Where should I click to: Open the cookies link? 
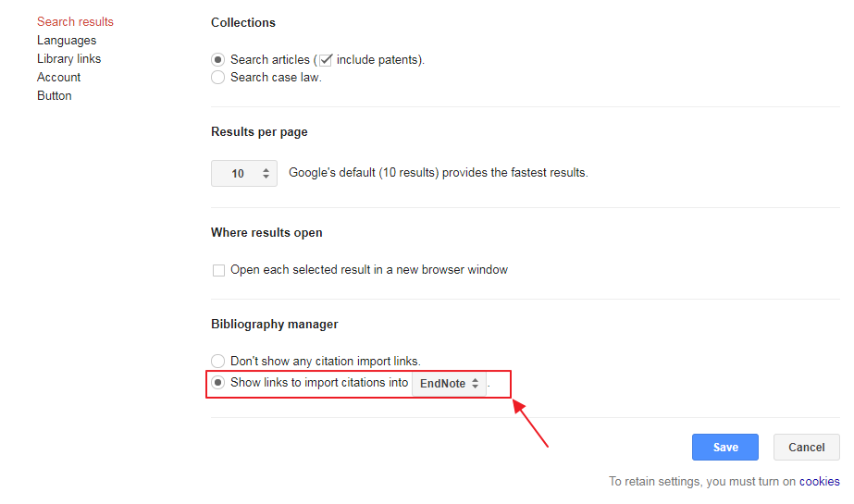click(819, 482)
